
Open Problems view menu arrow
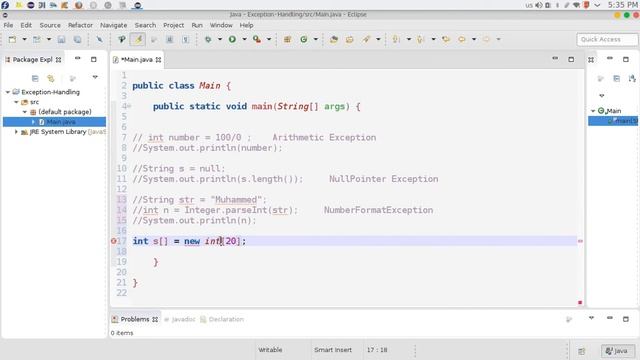(591, 318)
